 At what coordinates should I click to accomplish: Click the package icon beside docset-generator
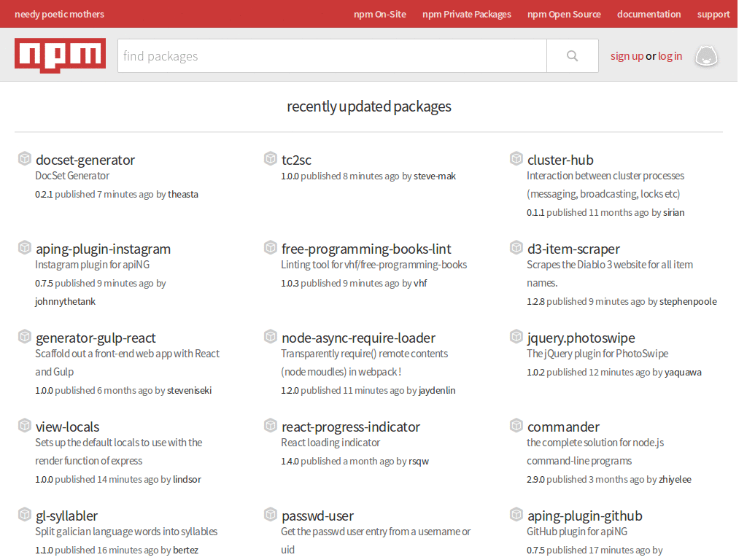25,158
